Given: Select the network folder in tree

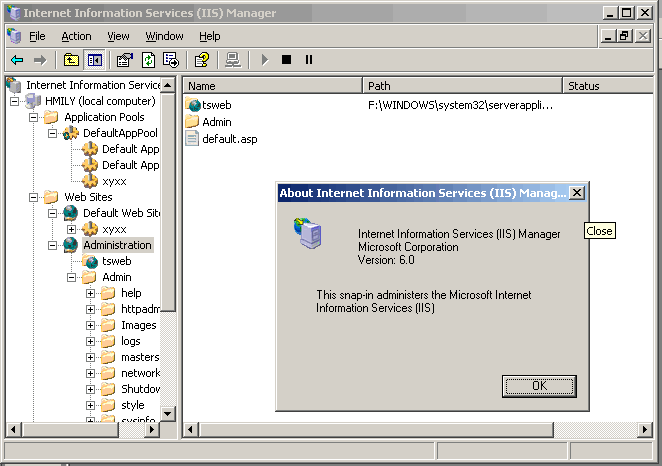Looking at the screenshot, I should coord(140,373).
